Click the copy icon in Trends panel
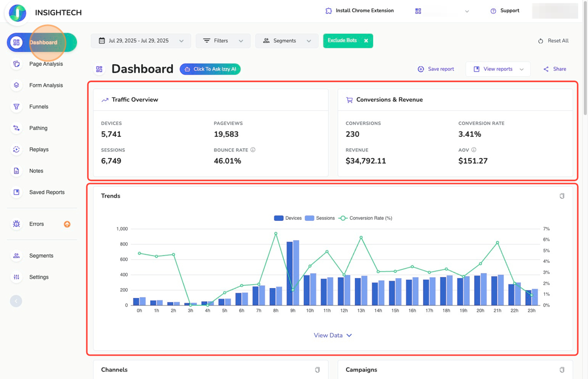Image resolution: width=588 pixels, height=379 pixels. pyautogui.click(x=562, y=196)
